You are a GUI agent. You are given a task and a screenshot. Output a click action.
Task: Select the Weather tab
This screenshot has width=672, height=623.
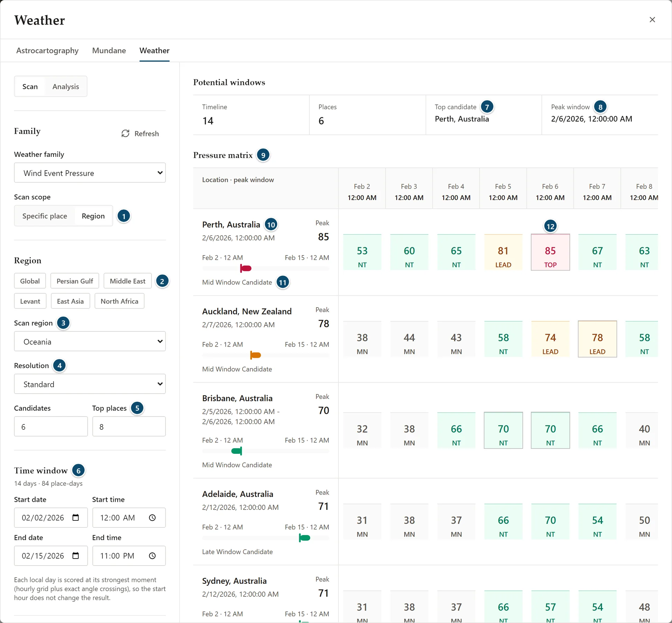click(x=154, y=50)
